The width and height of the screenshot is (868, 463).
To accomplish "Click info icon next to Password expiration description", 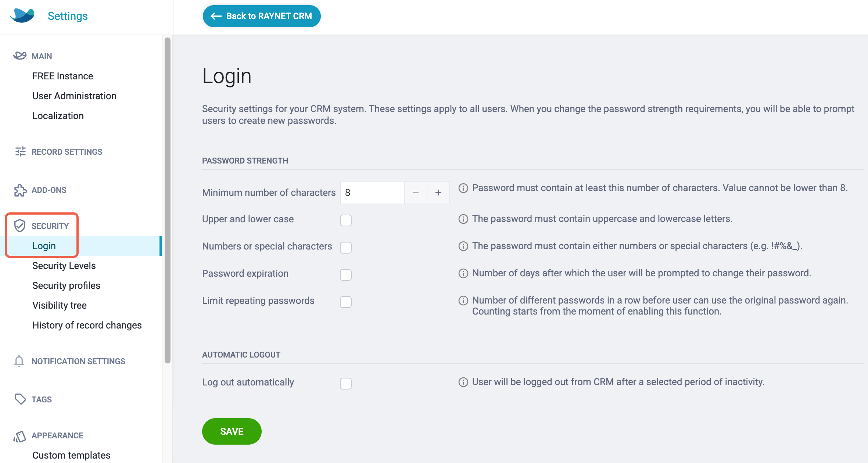I will click(x=463, y=273).
